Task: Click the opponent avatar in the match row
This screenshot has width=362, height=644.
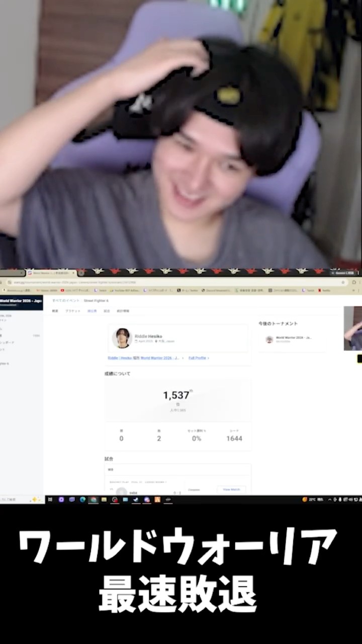Action: coord(121,492)
